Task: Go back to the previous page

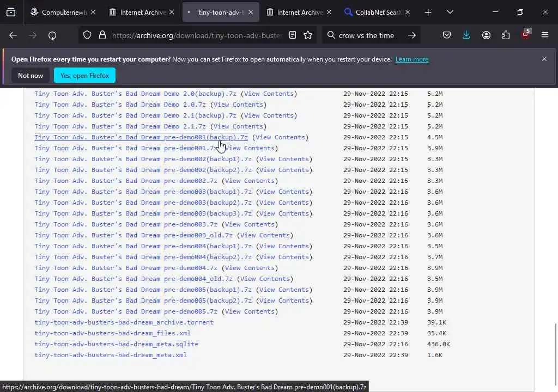Action: pyautogui.click(x=13, y=35)
